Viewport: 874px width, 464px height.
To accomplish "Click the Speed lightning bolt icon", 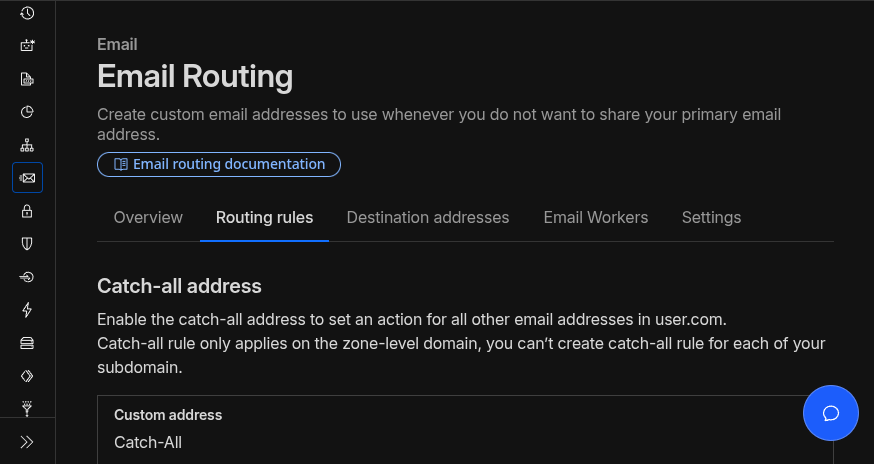I will (27, 310).
